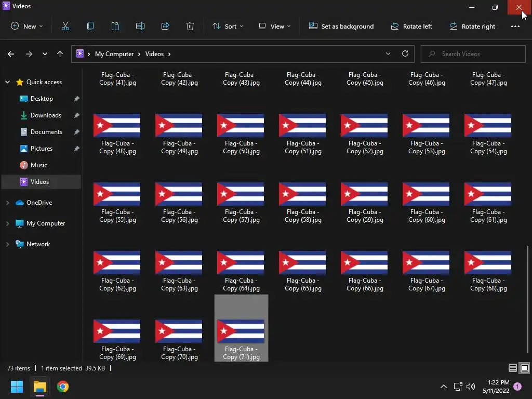The height and width of the screenshot is (399, 532).
Task: Click the Cut scissors icon
Action: click(65, 26)
